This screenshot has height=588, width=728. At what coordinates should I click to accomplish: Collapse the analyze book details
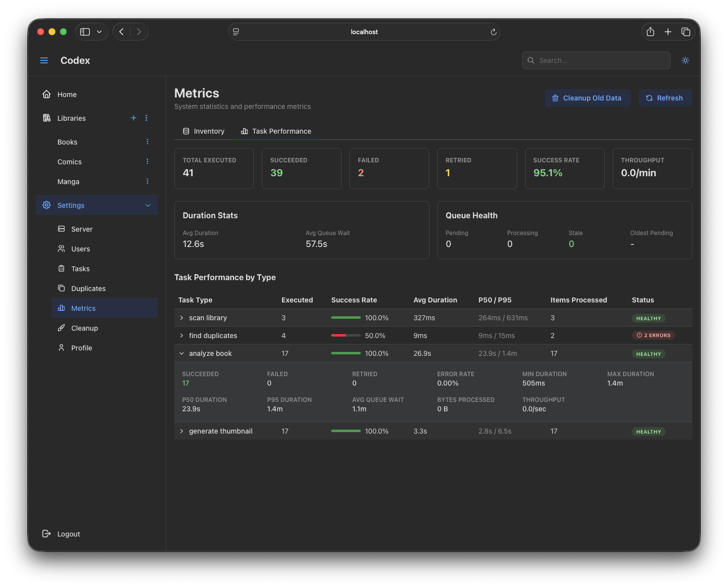[181, 353]
